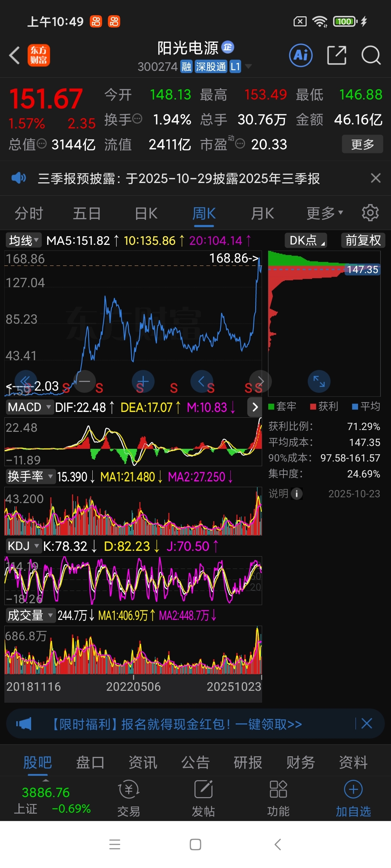Viewport: 391px width, 868px height.
Task: Tap the 市盈 info bubble icon
Action: coord(240,144)
